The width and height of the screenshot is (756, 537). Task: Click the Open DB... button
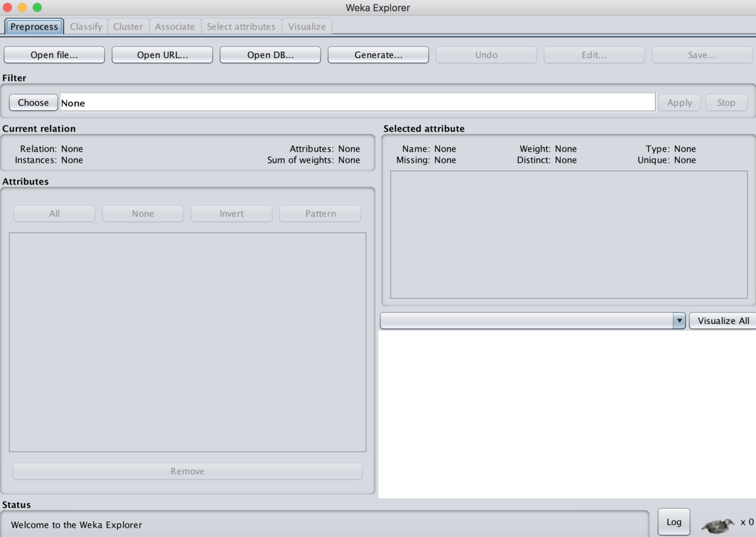pyautogui.click(x=270, y=55)
